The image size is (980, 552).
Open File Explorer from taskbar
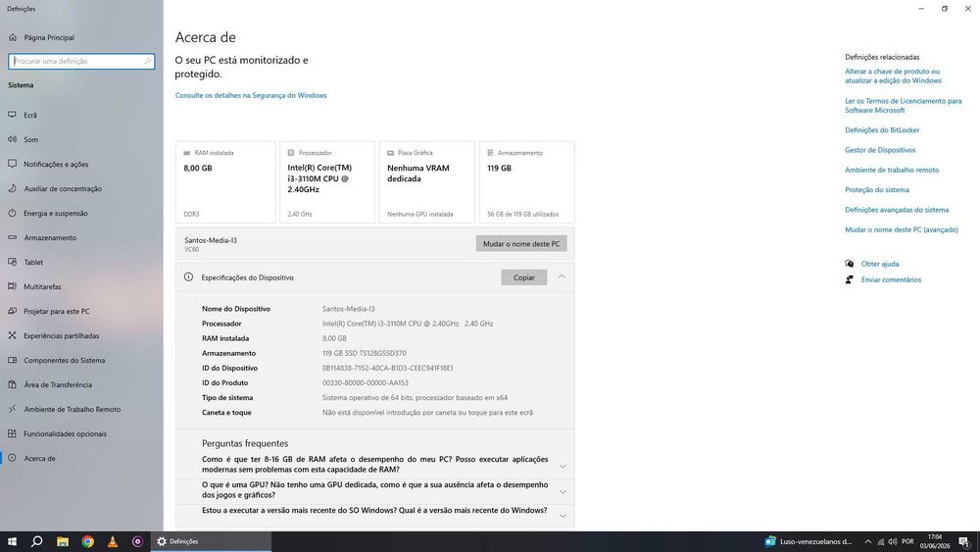click(x=63, y=541)
